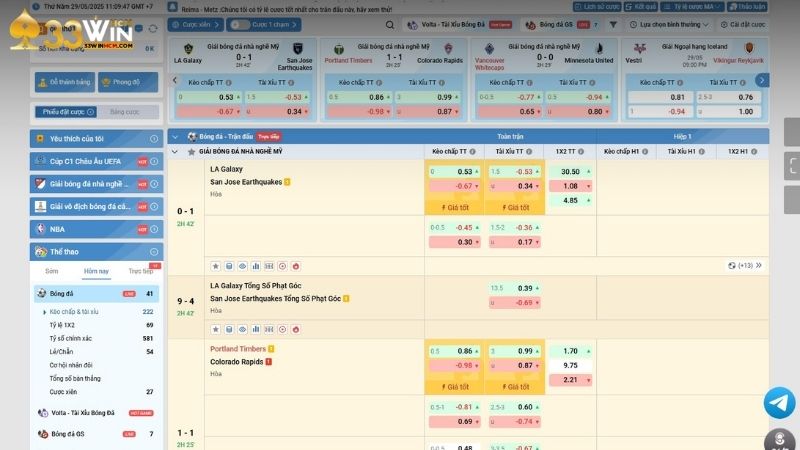Select Bóng đá in the sports list

click(x=96, y=293)
